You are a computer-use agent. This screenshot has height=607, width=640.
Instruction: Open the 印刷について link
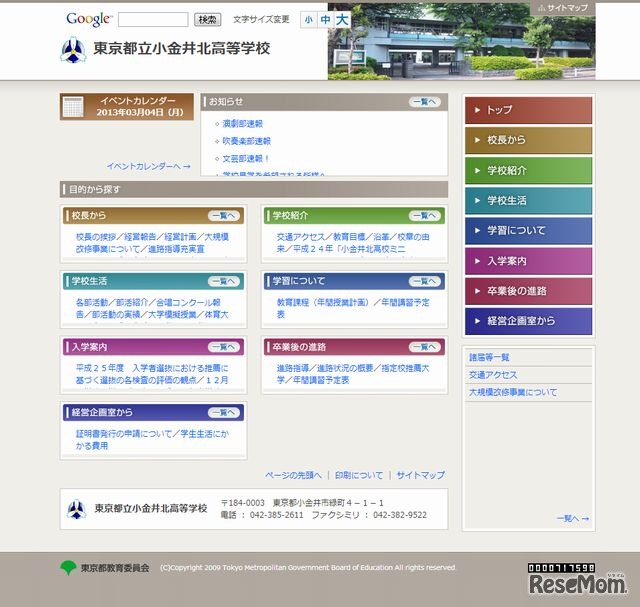point(359,475)
